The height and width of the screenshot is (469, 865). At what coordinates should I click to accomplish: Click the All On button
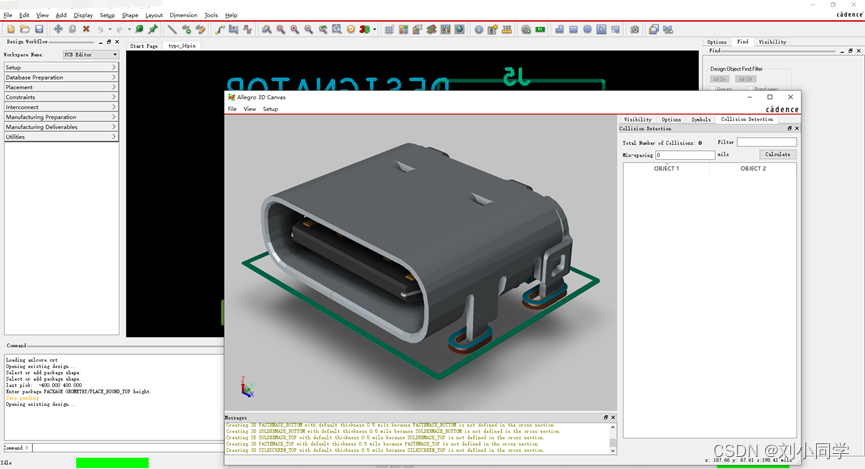(x=720, y=78)
